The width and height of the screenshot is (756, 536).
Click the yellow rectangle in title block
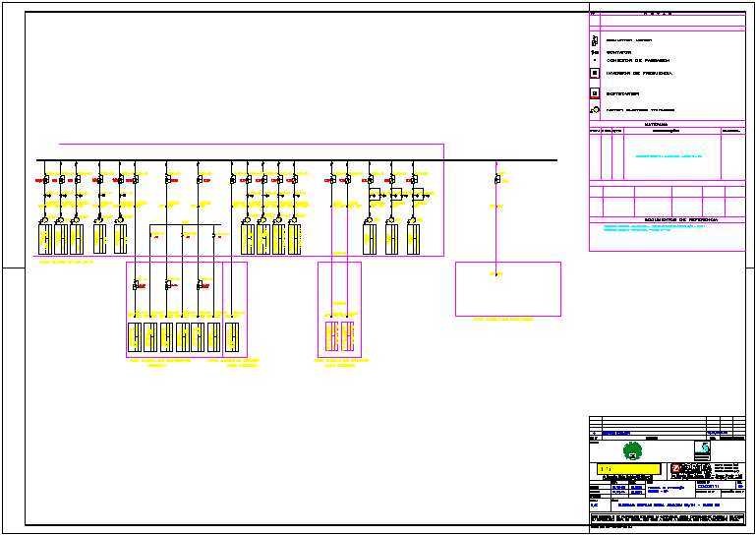pyautogui.click(x=629, y=469)
